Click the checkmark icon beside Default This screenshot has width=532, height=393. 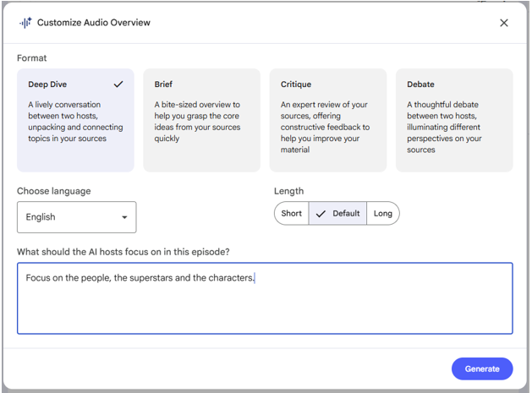[x=321, y=214]
